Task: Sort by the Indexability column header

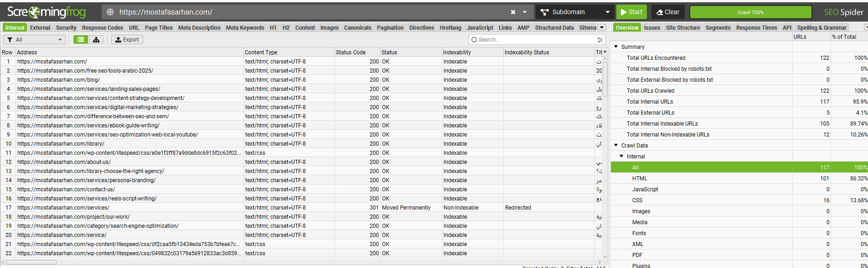Action: (x=473, y=53)
